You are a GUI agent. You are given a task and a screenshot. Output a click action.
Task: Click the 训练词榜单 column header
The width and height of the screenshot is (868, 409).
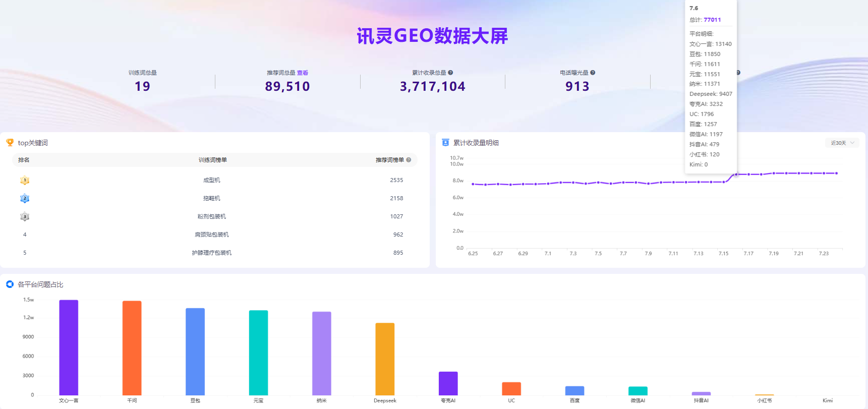coord(213,160)
